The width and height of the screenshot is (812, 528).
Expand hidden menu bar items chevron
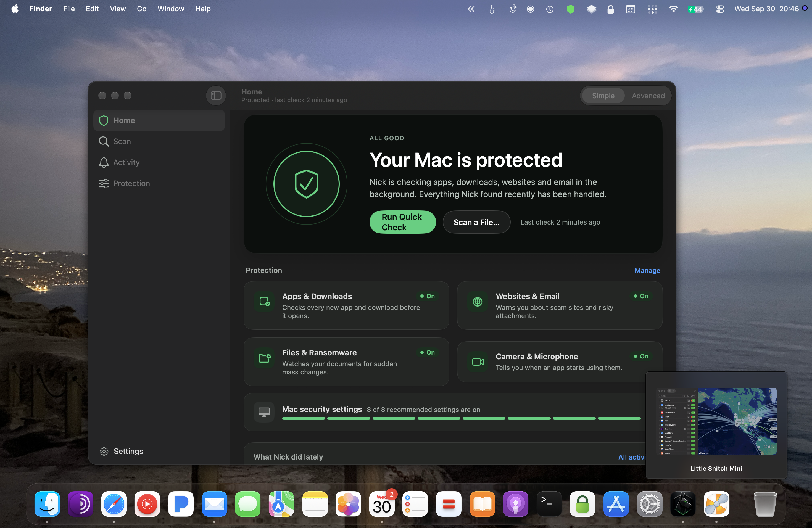point(471,9)
